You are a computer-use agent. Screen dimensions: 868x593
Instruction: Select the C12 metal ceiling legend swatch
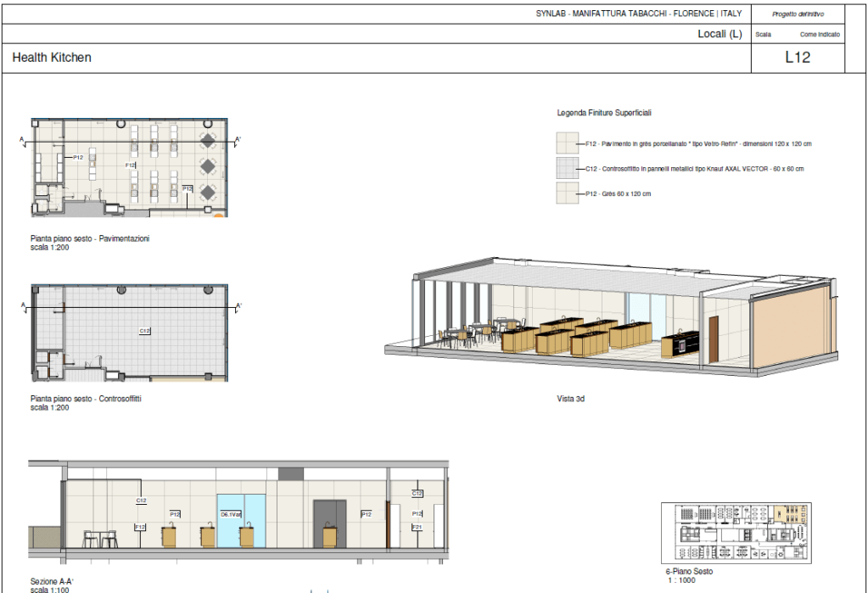tap(567, 169)
